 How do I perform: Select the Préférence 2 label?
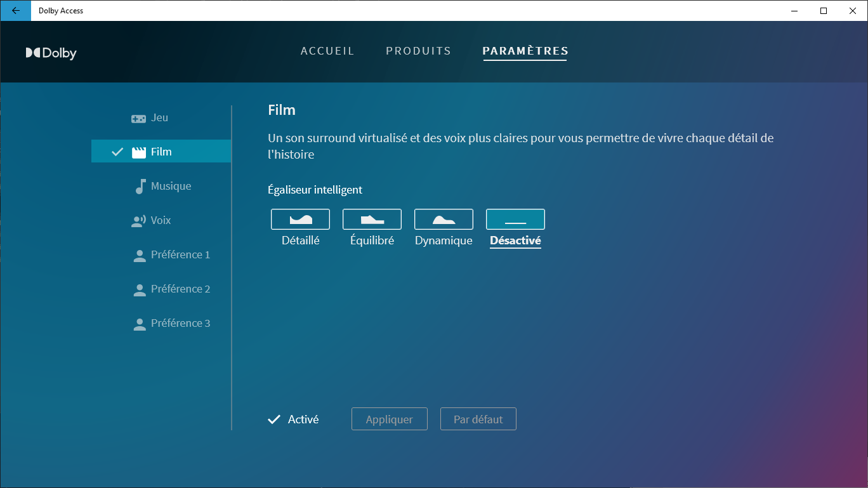pyautogui.click(x=180, y=289)
